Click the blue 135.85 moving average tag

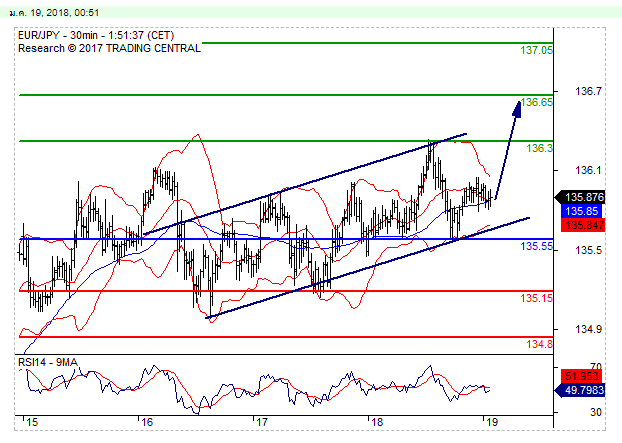[x=581, y=211]
